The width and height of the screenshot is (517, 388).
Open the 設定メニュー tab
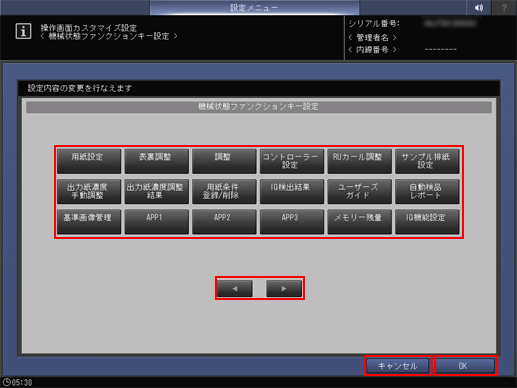254,7
